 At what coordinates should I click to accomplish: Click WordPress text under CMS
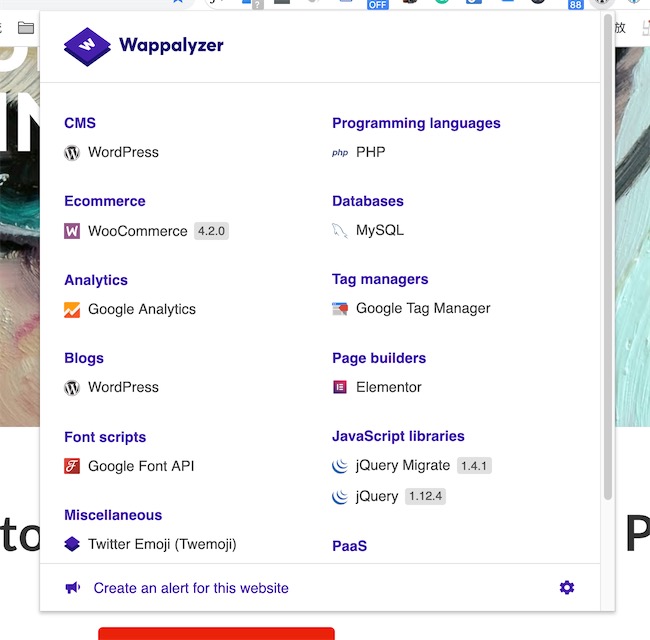[x=123, y=152]
